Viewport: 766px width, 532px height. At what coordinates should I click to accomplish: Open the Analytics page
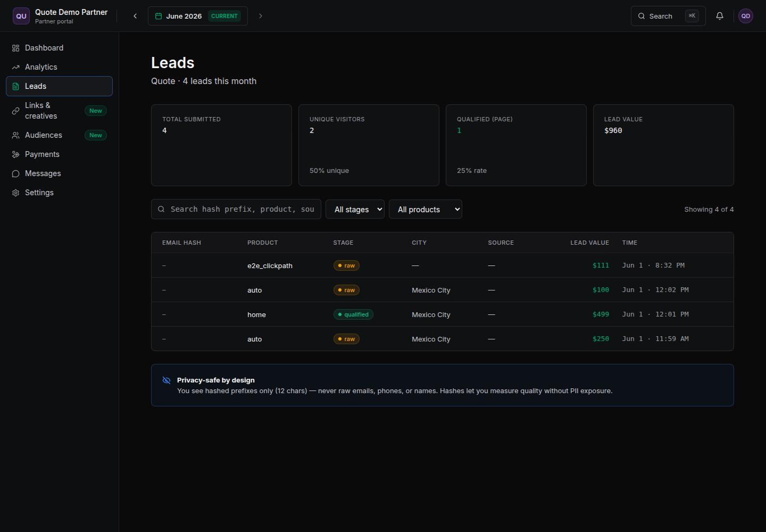59,67
